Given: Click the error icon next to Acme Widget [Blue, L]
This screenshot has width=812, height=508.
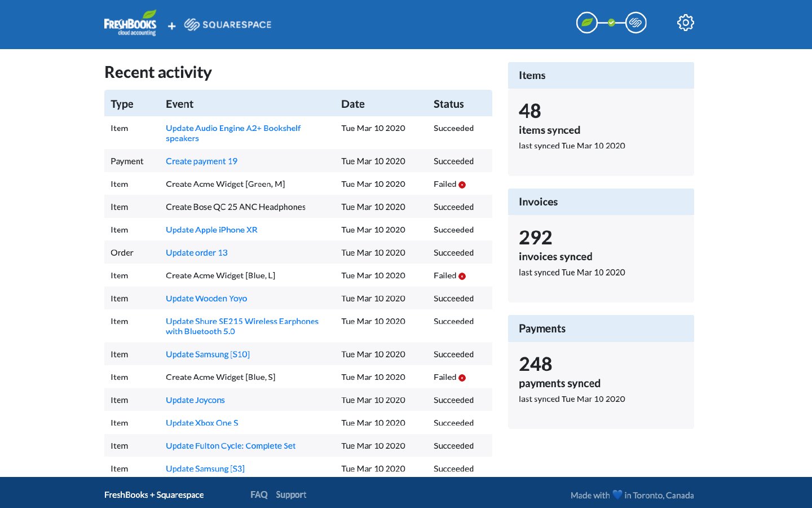Looking at the screenshot, I should tap(462, 275).
